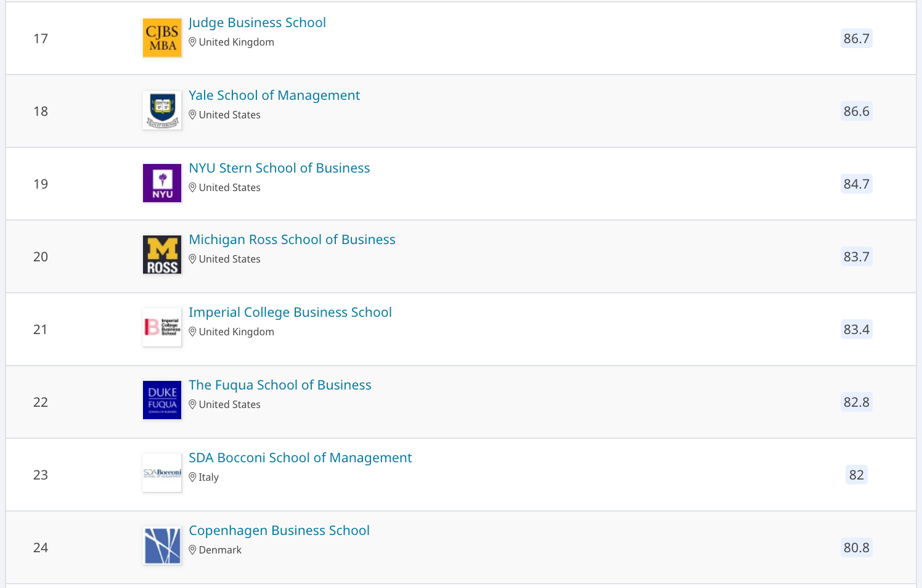The image size is (922, 588).
Task: Click the 82 score badge for SDA Bocconi
Action: [x=857, y=475]
